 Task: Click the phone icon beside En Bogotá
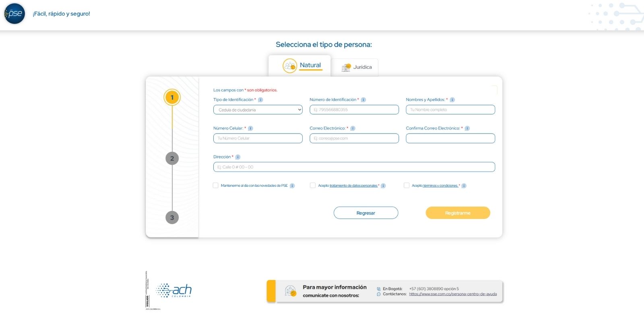tap(379, 289)
